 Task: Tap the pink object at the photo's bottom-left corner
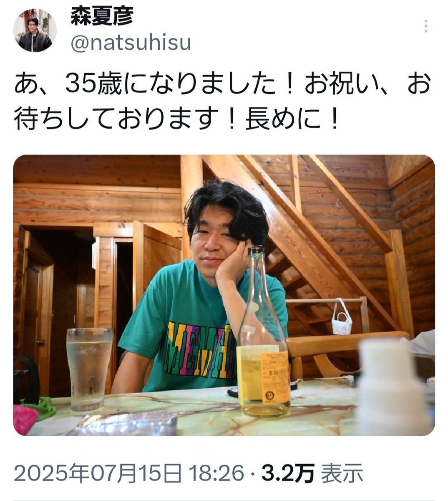[26, 419]
